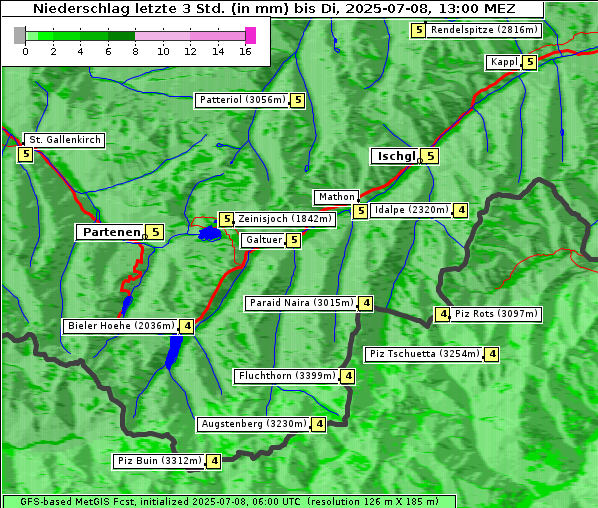
Task: Select the Piz Rots (3097m) label
Action: (496, 314)
